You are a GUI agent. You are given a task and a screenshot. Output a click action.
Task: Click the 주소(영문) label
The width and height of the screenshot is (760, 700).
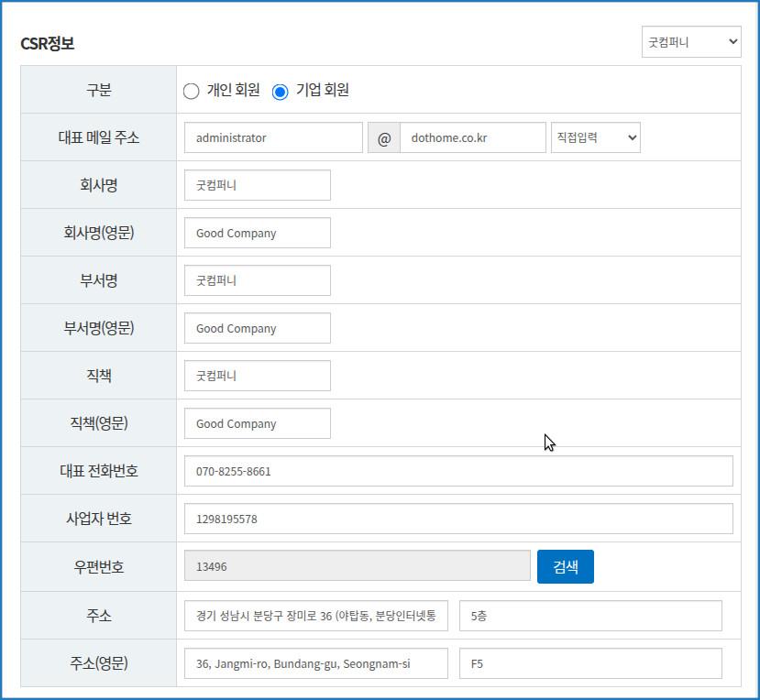coord(99,663)
